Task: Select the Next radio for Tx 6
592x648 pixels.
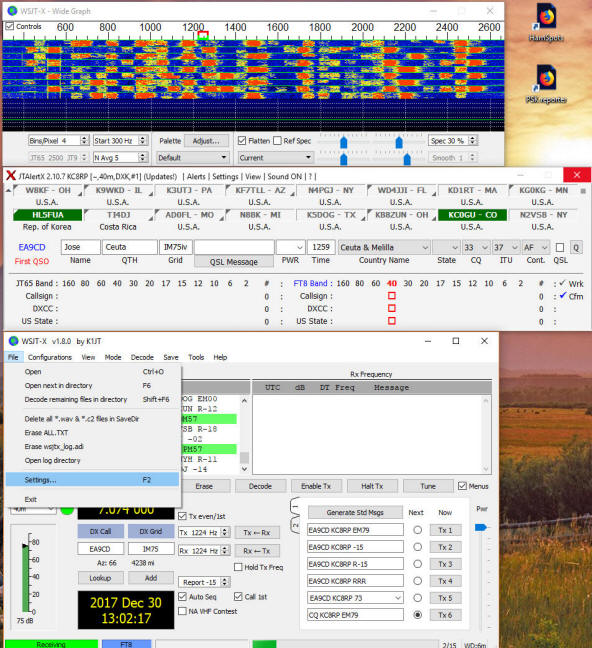Action: click(418, 615)
